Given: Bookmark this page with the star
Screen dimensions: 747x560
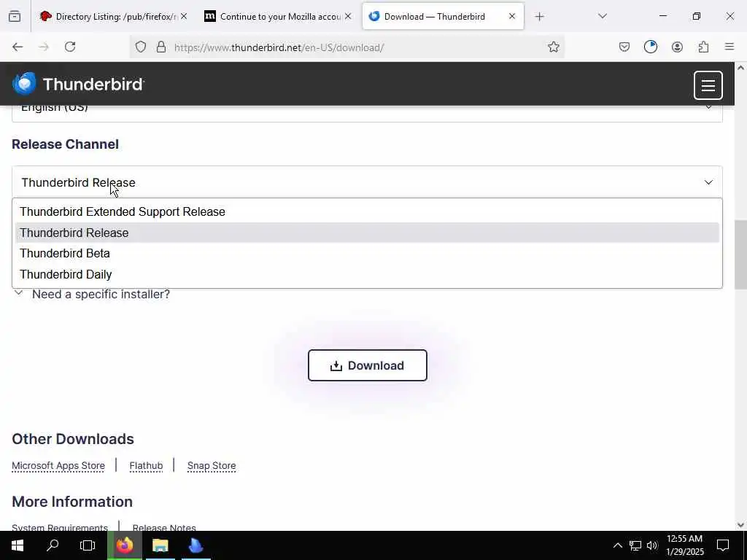Looking at the screenshot, I should tap(553, 47).
